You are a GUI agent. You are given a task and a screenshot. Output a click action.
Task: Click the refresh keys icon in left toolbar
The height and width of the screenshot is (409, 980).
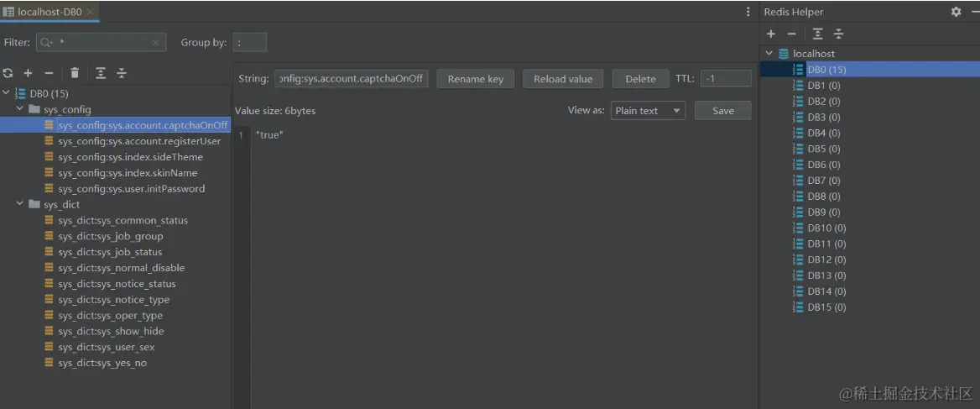pos(8,73)
